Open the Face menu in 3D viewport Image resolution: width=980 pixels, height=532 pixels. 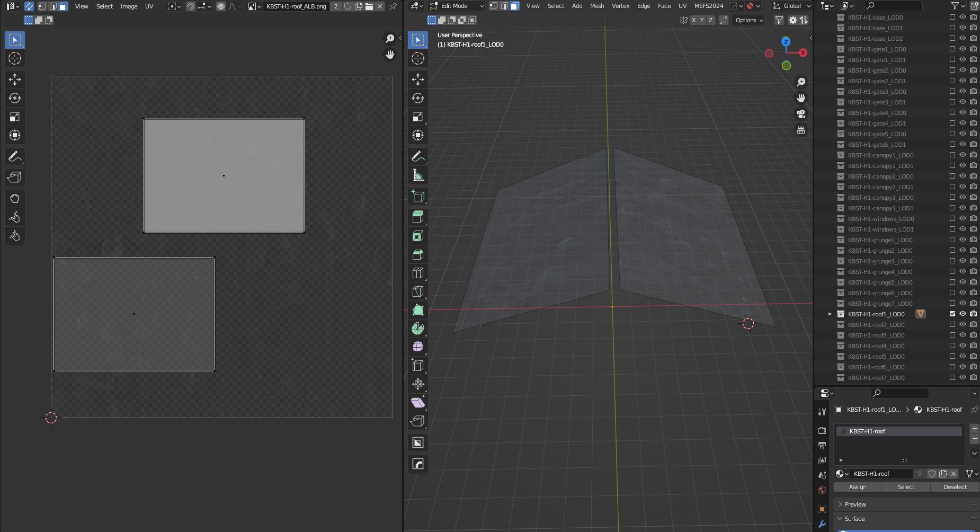[x=664, y=6]
